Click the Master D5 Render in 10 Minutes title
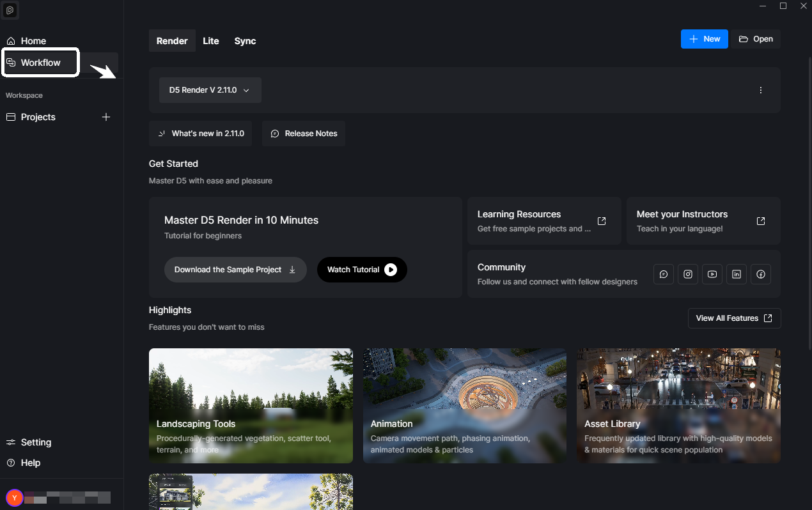The width and height of the screenshot is (812, 510). (241, 220)
